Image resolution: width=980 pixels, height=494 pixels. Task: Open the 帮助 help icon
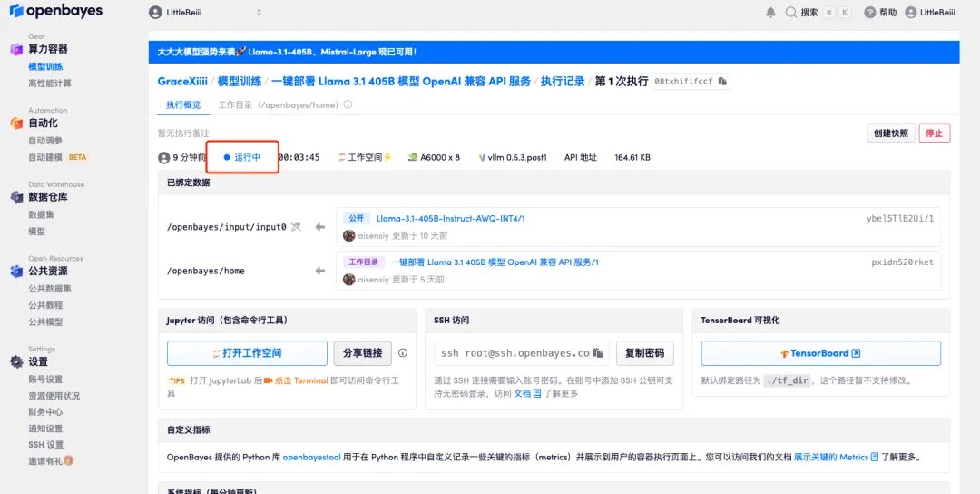click(870, 13)
